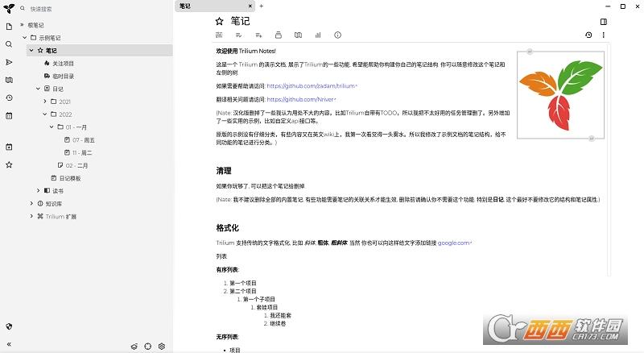644x353 pixels.
Task: Collapse the 2022 folder chevron
Action: (45, 114)
